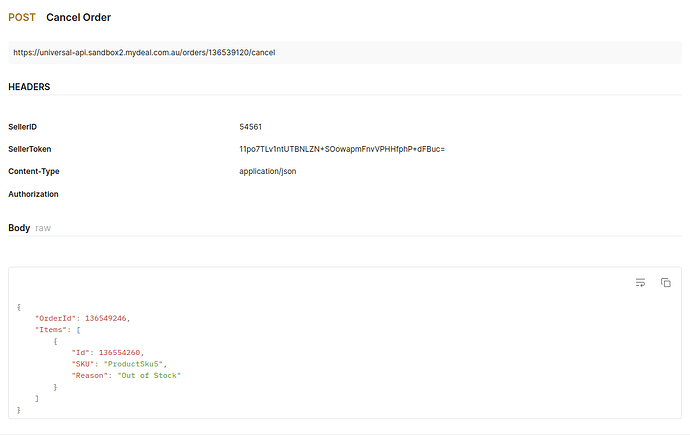This screenshot has height=435, width=690.
Task: Select the request URL ending in /cancel
Action: click(x=144, y=52)
